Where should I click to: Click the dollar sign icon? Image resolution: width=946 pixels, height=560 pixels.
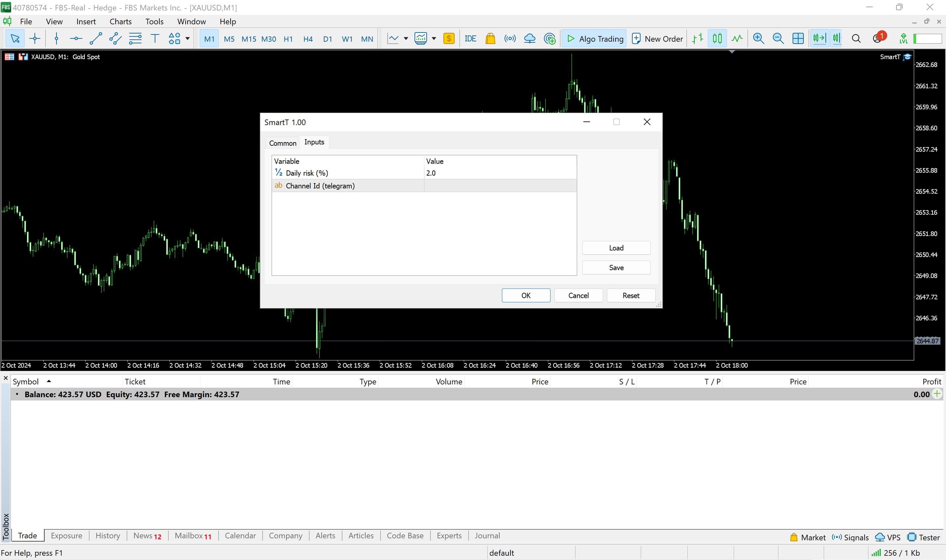[x=449, y=38]
